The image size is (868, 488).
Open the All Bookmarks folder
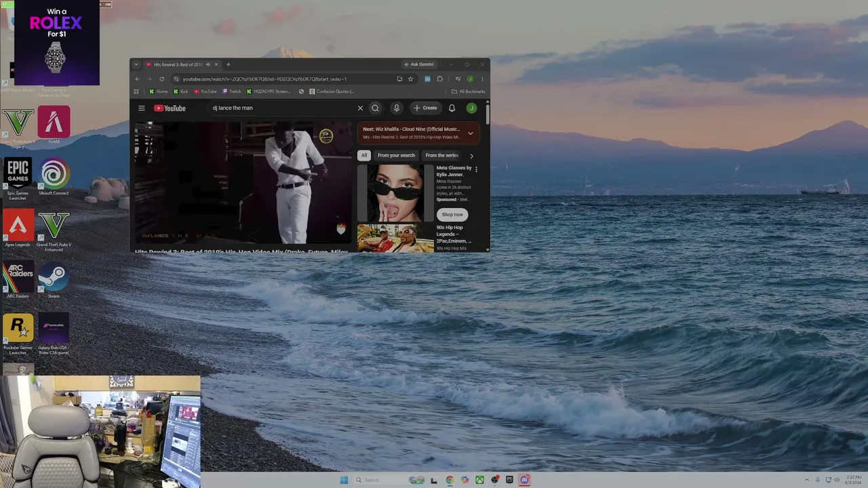click(x=469, y=91)
